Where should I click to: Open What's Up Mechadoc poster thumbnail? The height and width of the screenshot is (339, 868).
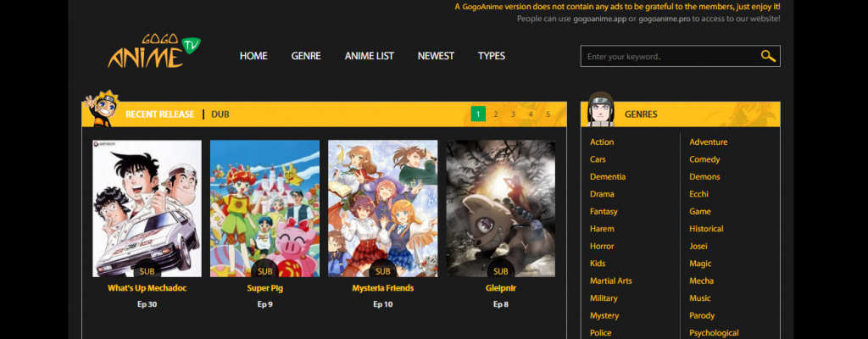(x=147, y=208)
